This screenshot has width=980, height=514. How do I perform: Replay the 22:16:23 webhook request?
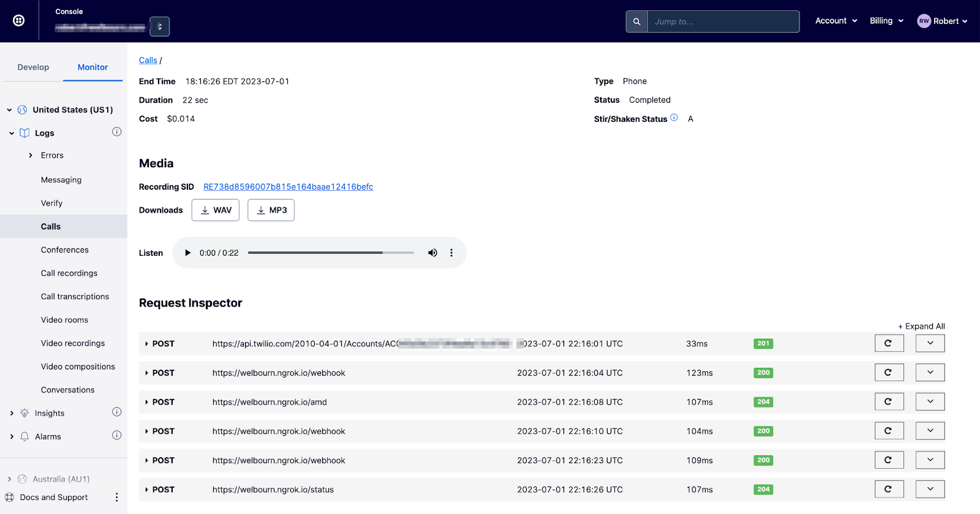[889, 460]
